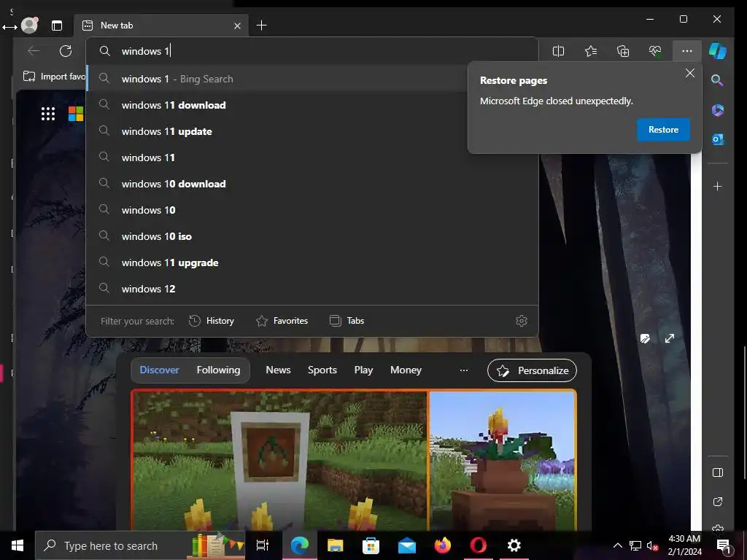This screenshot has width=747, height=560.
Task: Click the edit background icon
Action: (645, 338)
